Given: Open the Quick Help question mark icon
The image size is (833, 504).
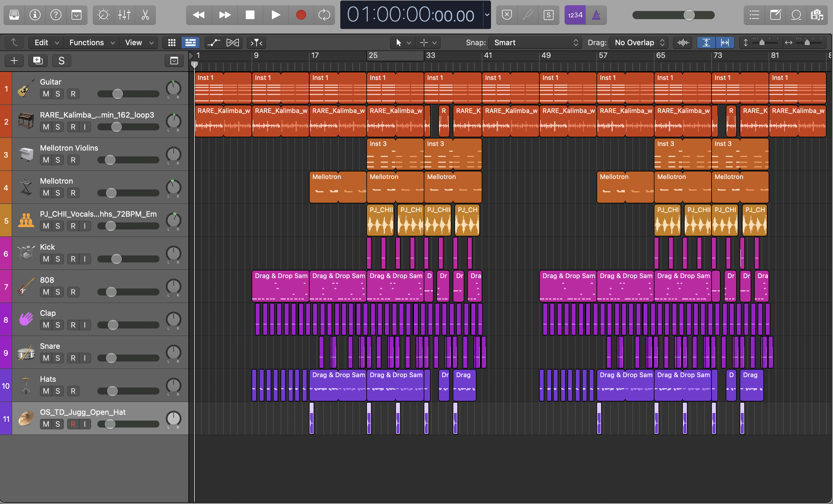Looking at the screenshot, I should pos(56,15).
